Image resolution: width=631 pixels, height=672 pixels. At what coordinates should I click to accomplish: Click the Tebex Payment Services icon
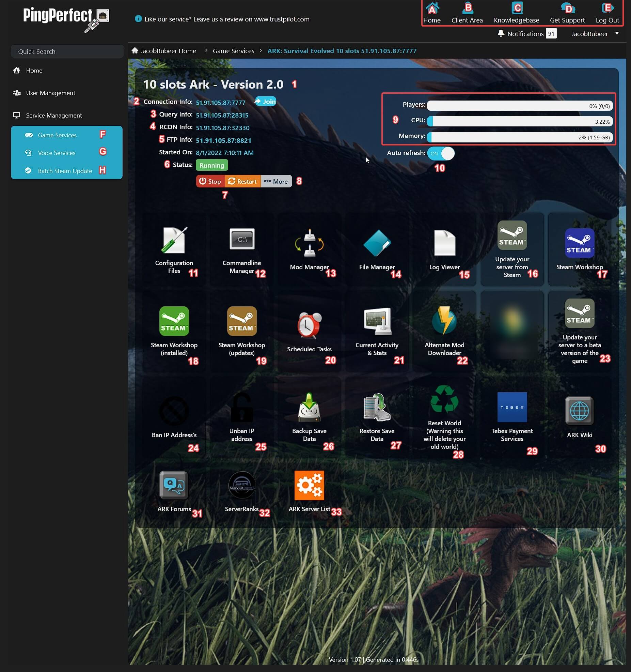[x=512, y=407]
